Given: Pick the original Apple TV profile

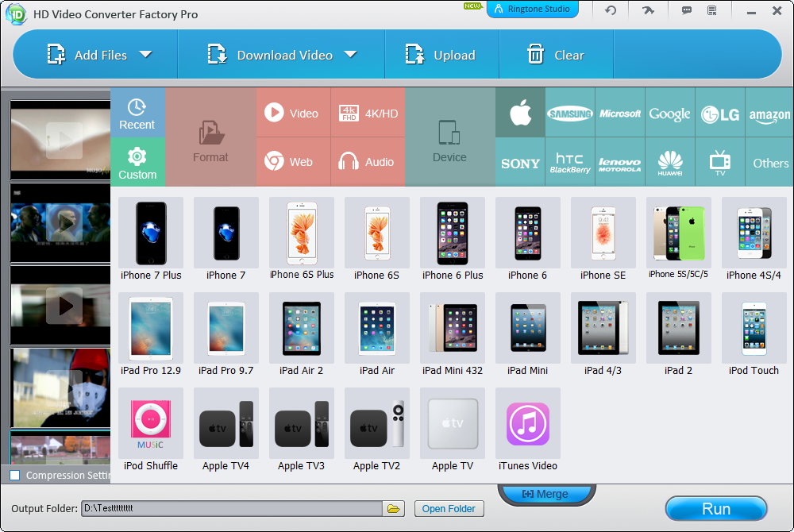Looking at the screenshot, I should click(453, 430).
